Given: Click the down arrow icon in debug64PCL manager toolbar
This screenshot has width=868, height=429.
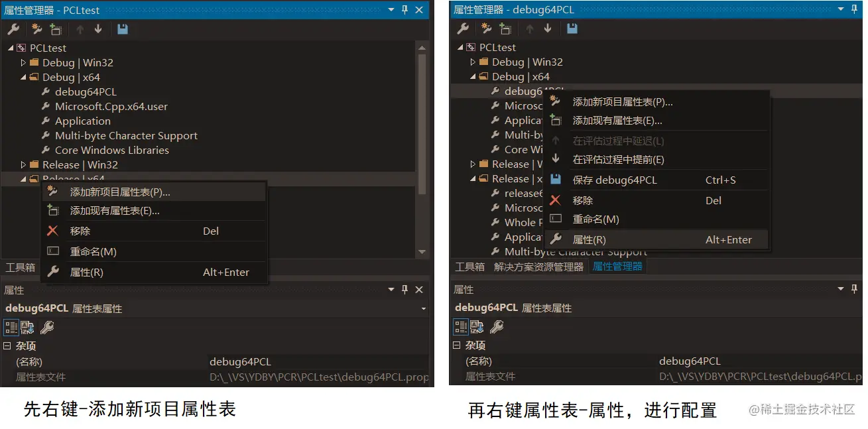Looking at the screenshot, I should pos(548,29).
